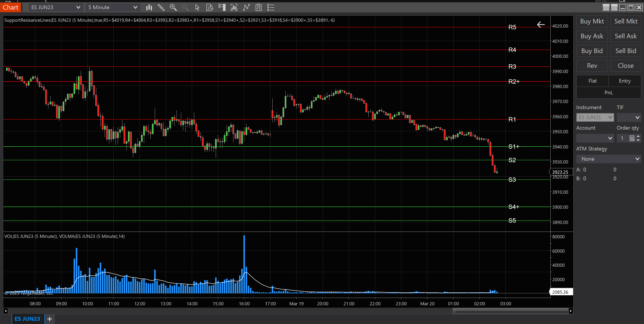Select the ES JUN23 chart tab
This screenshot has width=644, height=324.
click(27, 319)
